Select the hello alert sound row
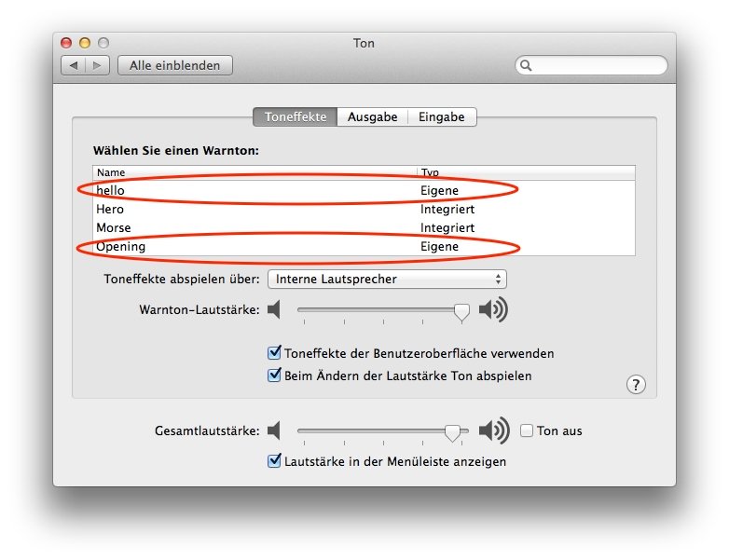The height and width of the screenshot is (560, 729). click(x=364, y=190)
